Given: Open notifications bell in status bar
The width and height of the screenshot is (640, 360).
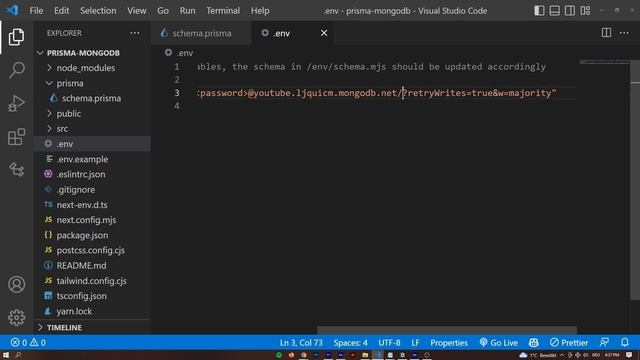Looking at the screenshot, I should (x=624, y=342).
